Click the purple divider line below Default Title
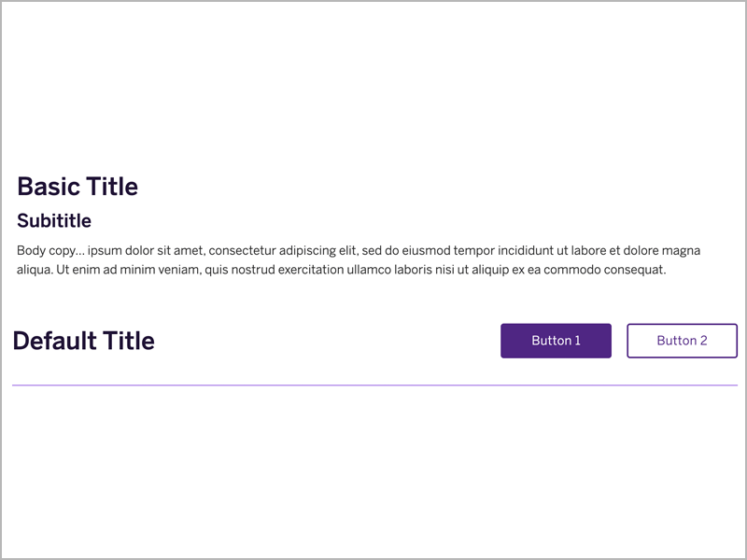This screenshot has height=560, width=747. [373, 385]
